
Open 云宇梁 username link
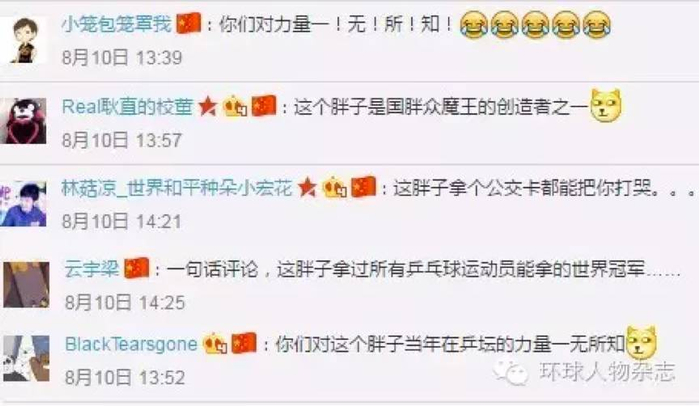92,269
